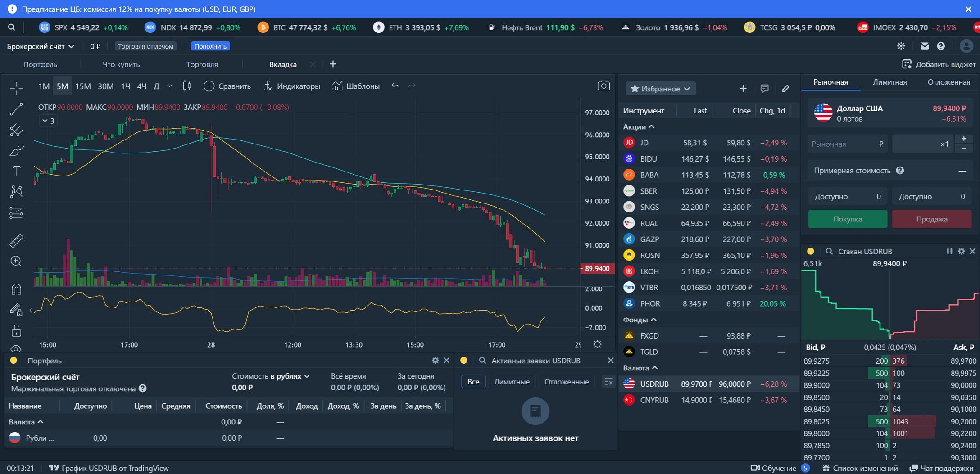Open the Индикаторы menu
Image resolution: width=980 pixels, height=474 pixels.
point(292,86)
